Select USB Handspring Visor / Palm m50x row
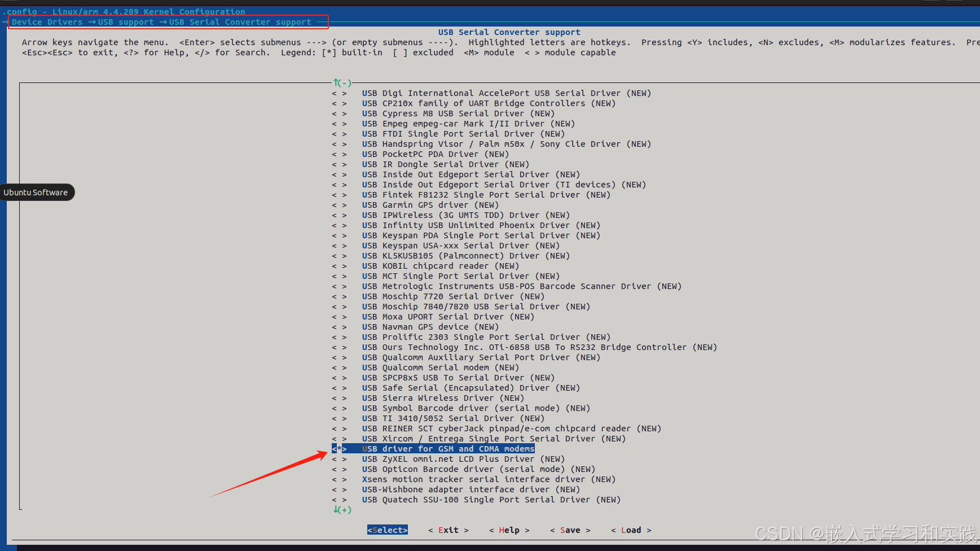This screenshot has height=551, width=980. [491, 144]
